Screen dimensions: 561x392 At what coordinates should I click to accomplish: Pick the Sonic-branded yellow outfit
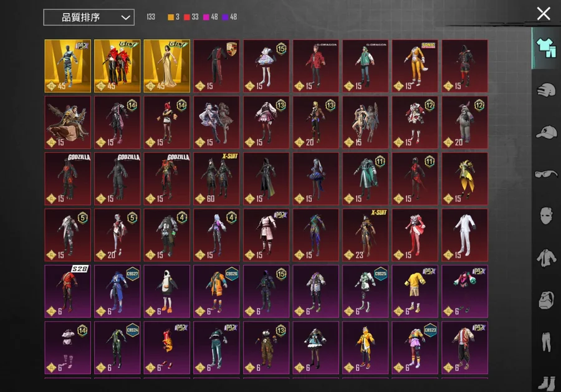tap(415, 66)
